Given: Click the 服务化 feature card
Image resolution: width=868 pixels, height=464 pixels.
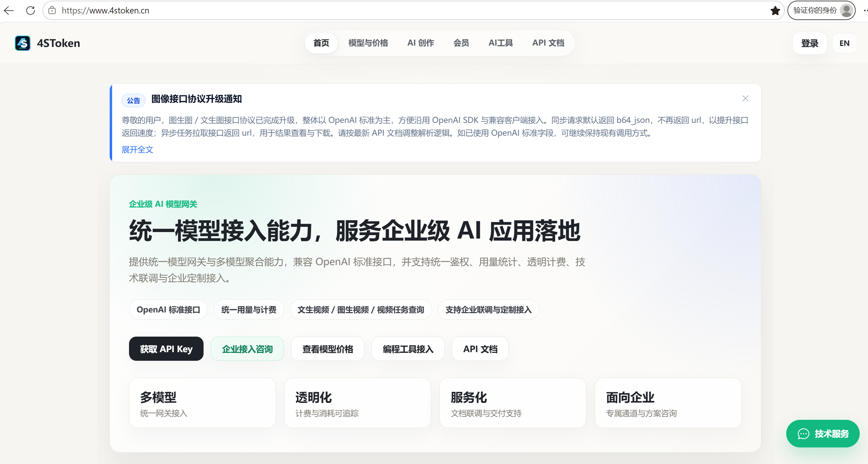Looking at the screenshot, I should click(x=513, y=403).
